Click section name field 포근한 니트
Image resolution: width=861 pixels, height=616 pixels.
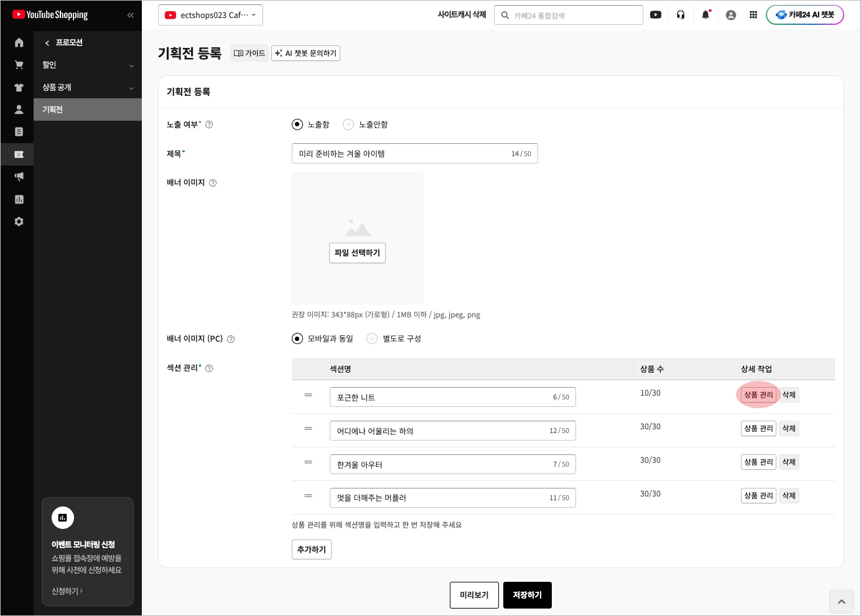[453, 397]
